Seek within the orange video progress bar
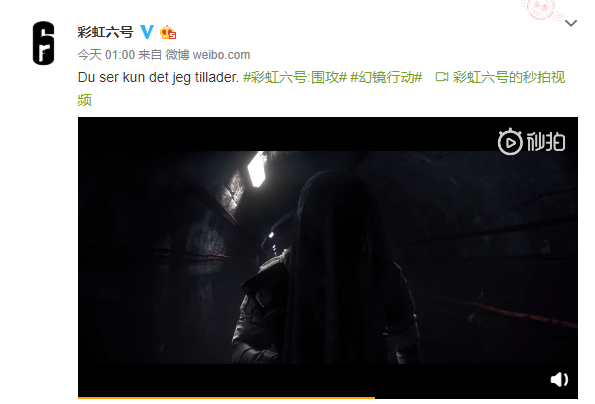 click(226, 398)
